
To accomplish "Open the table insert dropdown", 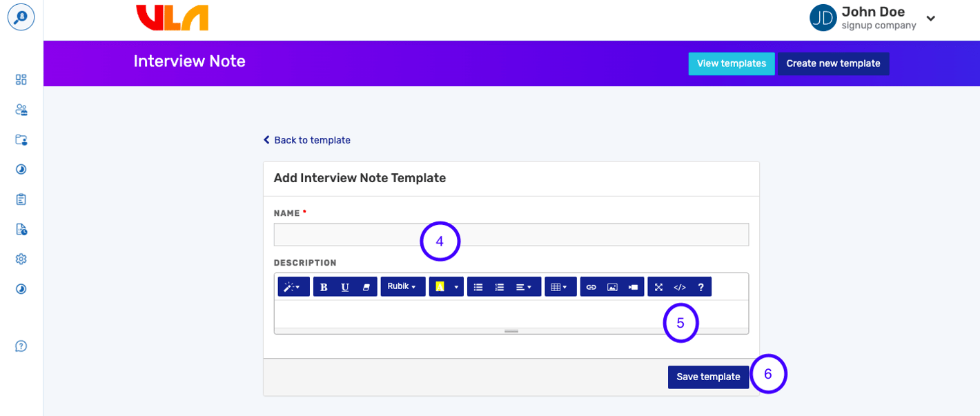I will (x=560, y=287).
